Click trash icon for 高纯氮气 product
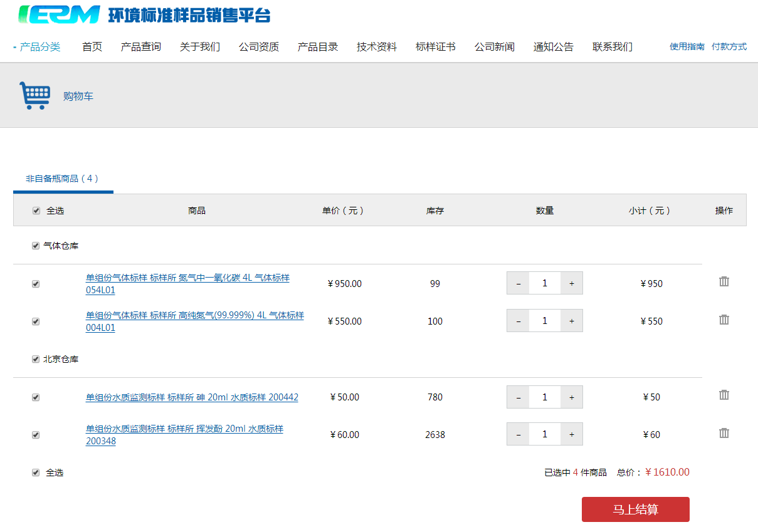This screenshot has height=532, width=758. point(724,320)
